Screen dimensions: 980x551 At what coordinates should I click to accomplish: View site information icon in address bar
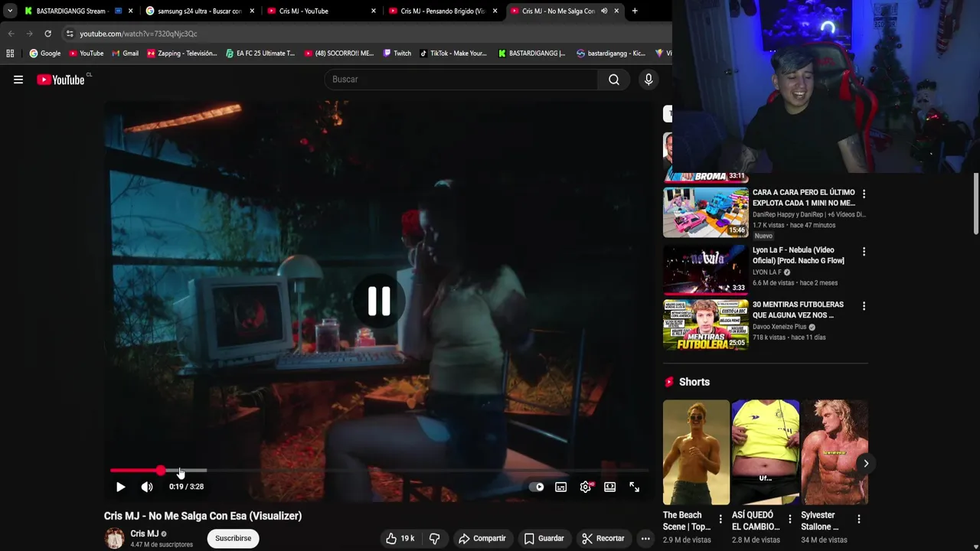coord(70,34)
